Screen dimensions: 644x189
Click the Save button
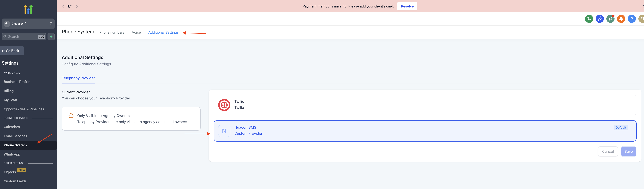[x=628, y=152]
